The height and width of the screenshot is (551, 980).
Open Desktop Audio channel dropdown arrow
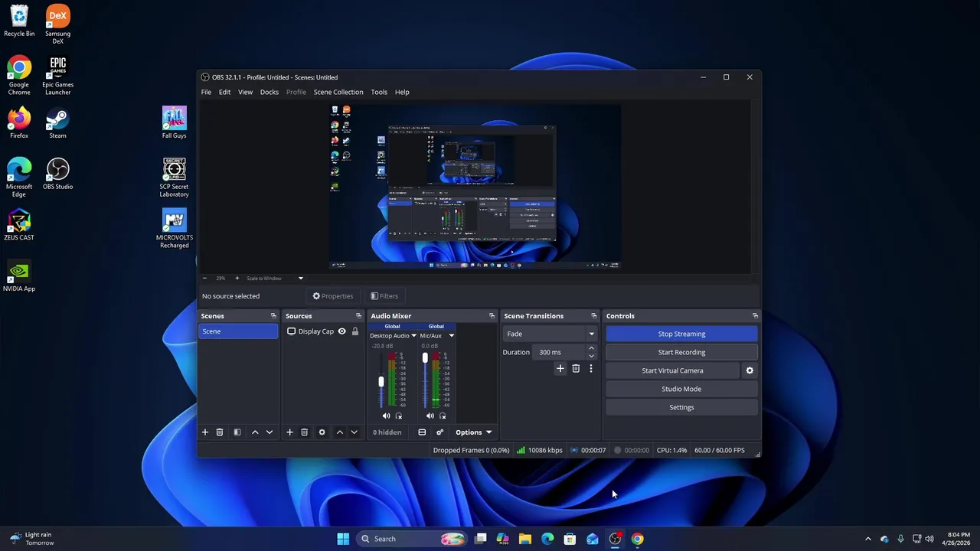[x=413, y=336]
